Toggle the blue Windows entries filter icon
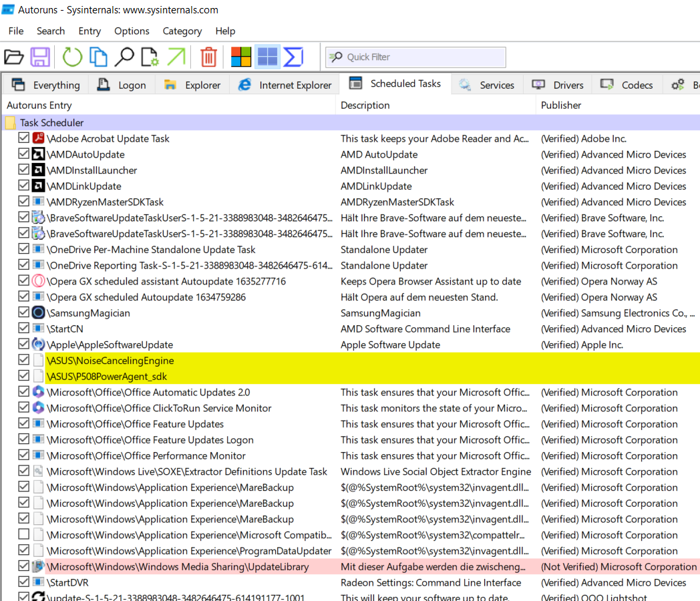The image size is (700, 601). coord(268,57)
